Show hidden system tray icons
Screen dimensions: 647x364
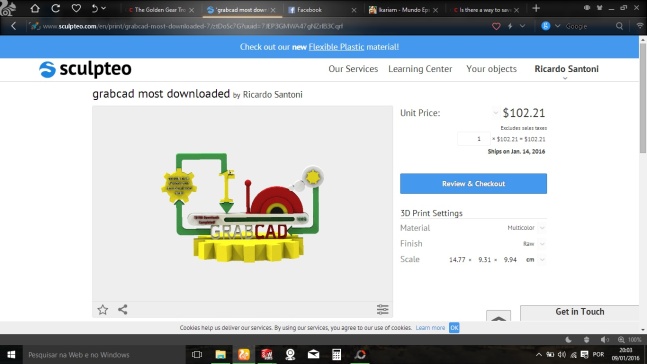point(539,355)
